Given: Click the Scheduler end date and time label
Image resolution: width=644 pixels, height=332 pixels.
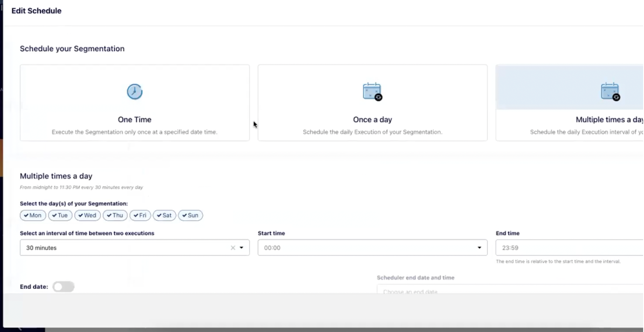Looking at the screenshot, I should pyautogui.click(x=416, y=278).
